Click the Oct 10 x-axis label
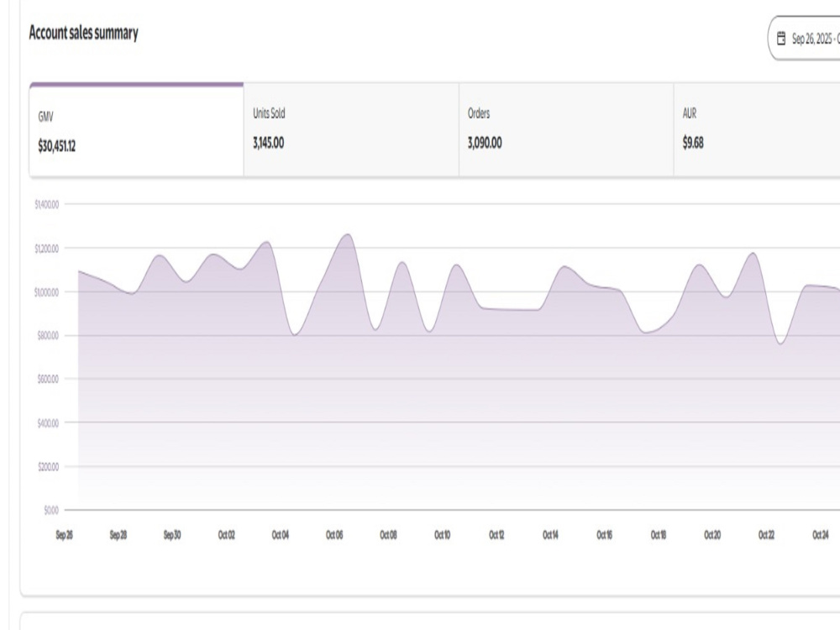This screenshot has height=630, width=840. 443,534
